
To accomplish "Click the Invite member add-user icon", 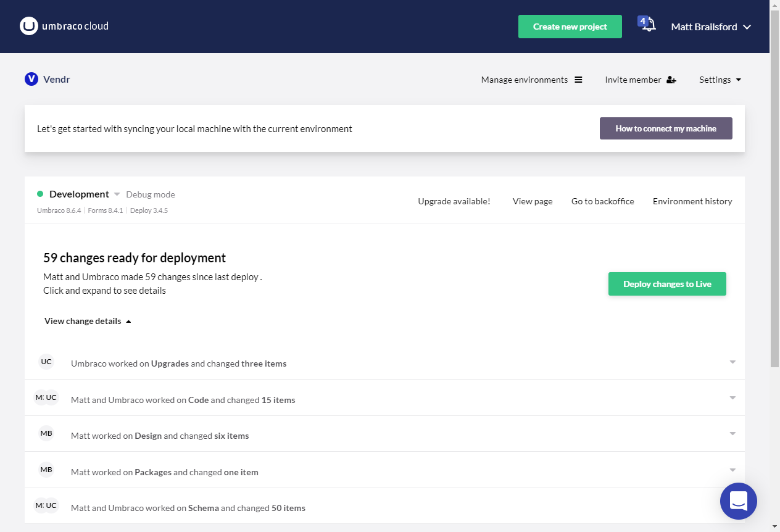I will (671, 80).
